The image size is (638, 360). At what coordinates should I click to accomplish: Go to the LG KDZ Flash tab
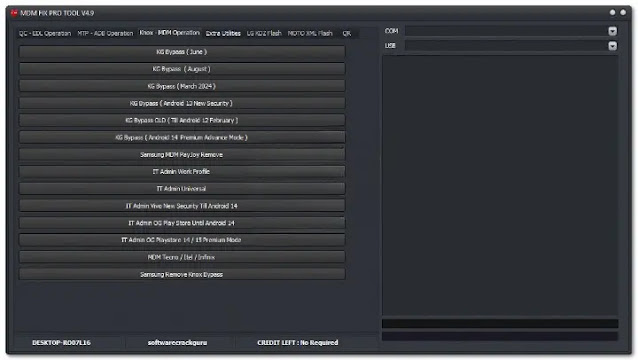[264, 33]
